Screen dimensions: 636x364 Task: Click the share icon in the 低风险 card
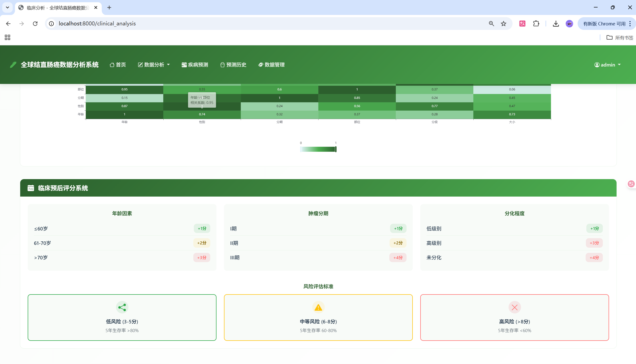[122, 307]
